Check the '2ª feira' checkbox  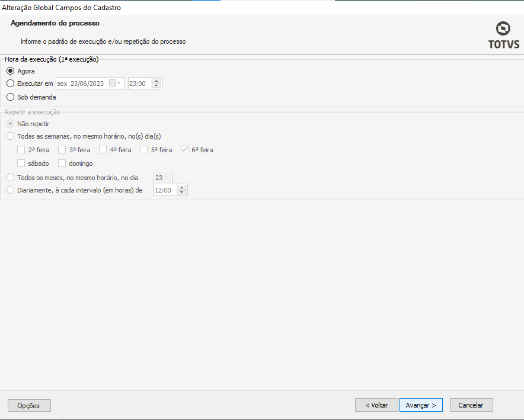tap(21, 150)
